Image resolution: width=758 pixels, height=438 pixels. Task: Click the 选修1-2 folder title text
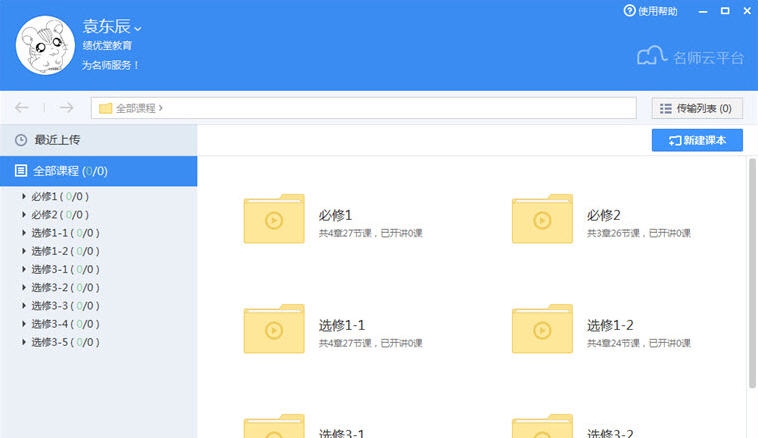[x=610, y=325]
